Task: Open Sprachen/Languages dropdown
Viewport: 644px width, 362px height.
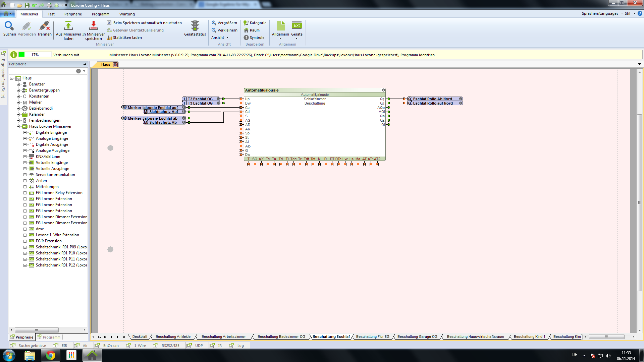Action: point(602,13)
